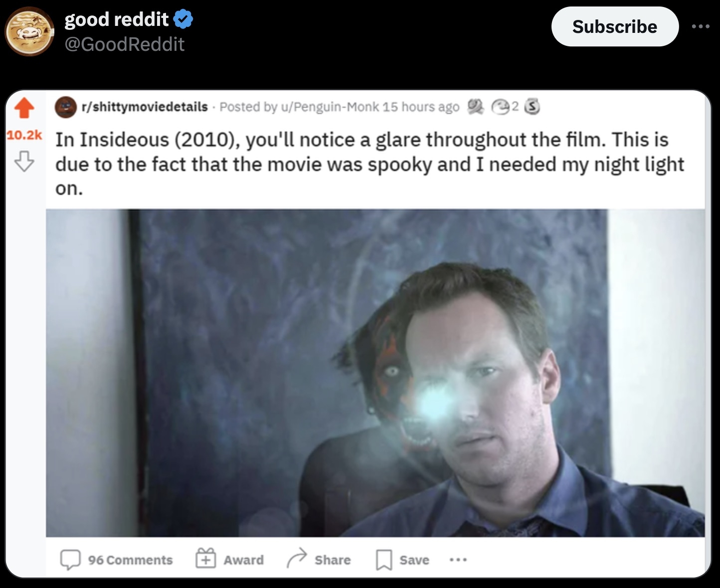Viewport: 720px width, 588px height.
Task: Open u/Penguin-Monk's user profile
Action: point(330,107)
